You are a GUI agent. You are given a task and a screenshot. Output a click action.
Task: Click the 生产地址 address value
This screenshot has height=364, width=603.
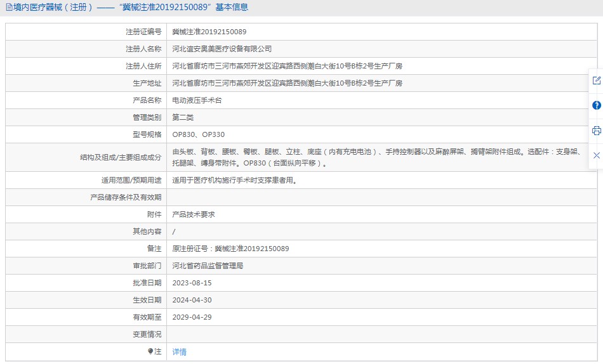[x=288, y=83]
